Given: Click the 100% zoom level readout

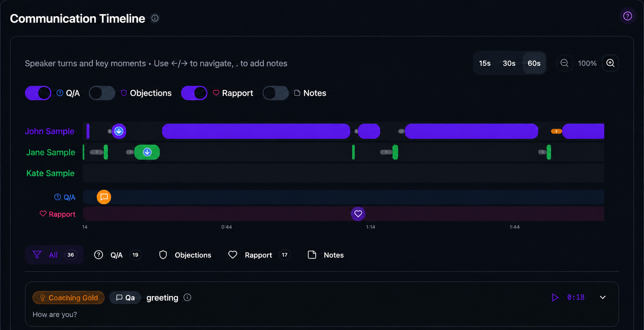Looking at the screenshot, I should tap(587, 63).
